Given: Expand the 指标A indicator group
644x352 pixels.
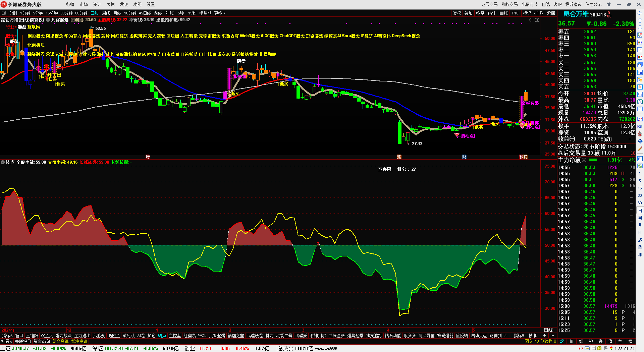Looking at the screenshot, I should 7,336.
